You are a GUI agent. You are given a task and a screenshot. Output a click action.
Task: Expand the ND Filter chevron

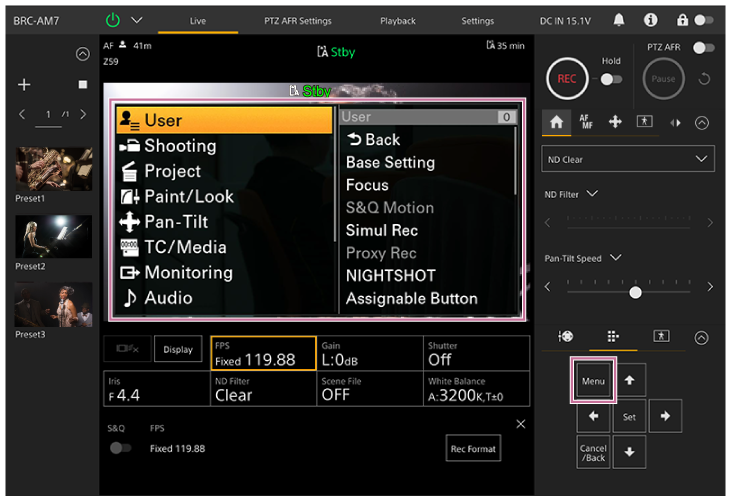pos(593,194)
